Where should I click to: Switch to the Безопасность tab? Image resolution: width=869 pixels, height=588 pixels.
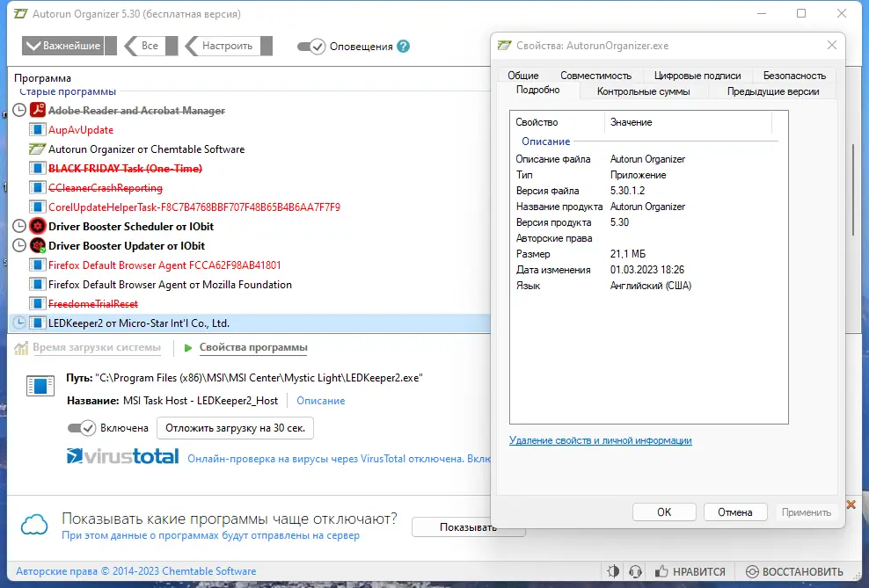794,76
